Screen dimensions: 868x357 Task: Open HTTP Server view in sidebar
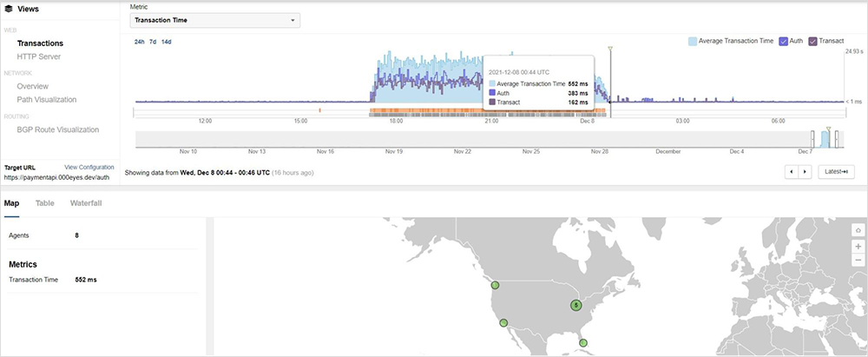point(38,56)
